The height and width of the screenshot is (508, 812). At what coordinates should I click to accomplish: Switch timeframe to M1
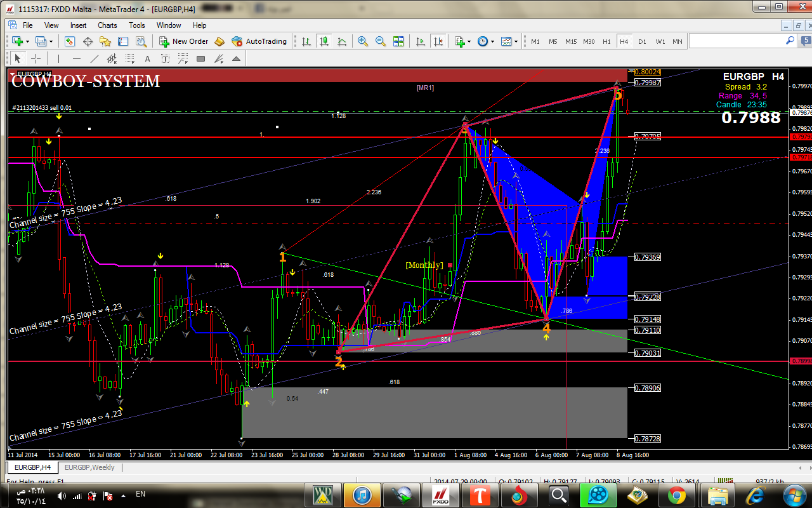click(535, 41)
